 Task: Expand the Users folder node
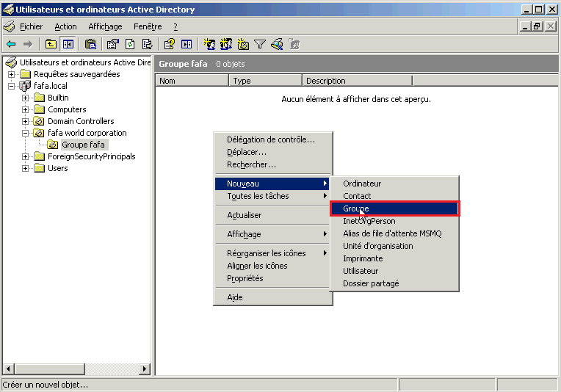[x=26, y=168]
